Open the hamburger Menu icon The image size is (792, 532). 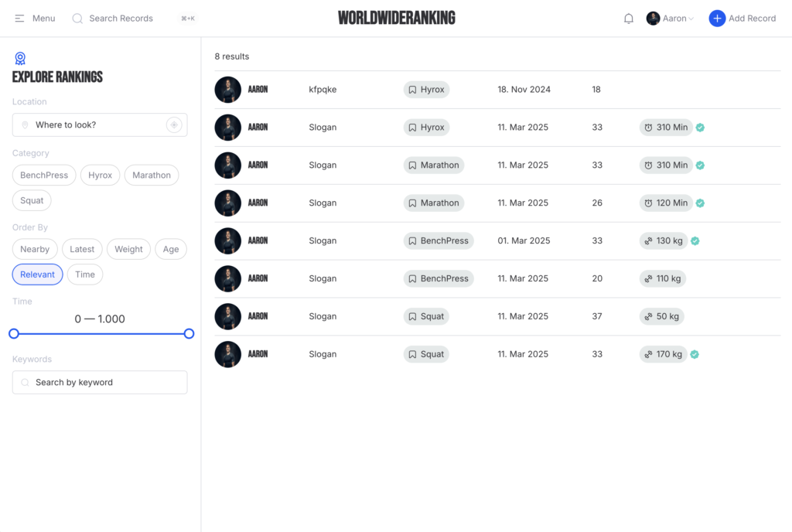(x=20, y=19)
